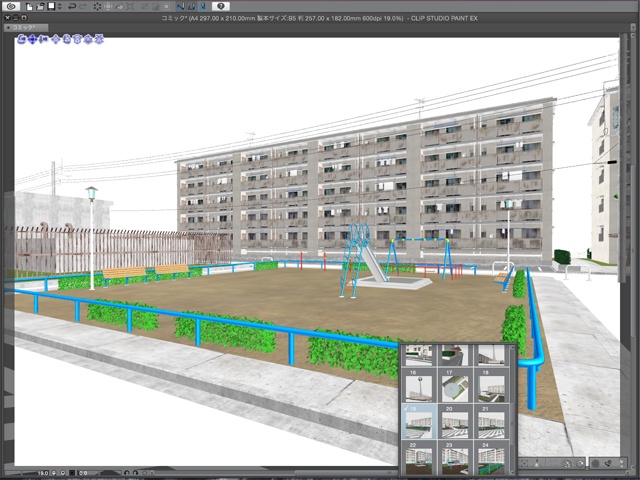Click the place-on-ground launcher icon
This screenshot has width=640, height=480.
coord(537,463)
